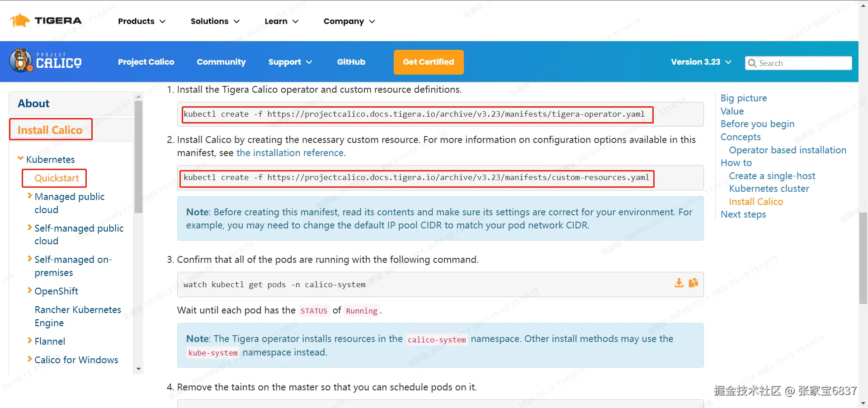Screen dimensions: 868x408
Task: Open the Learn dropdown menu
Action: tap(281, 21)
